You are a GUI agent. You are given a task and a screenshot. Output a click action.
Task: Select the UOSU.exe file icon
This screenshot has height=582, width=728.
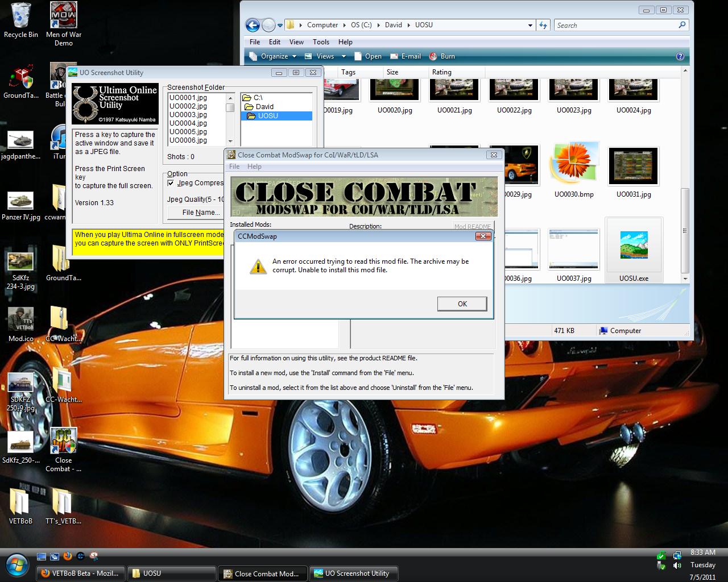coord(634,250)
